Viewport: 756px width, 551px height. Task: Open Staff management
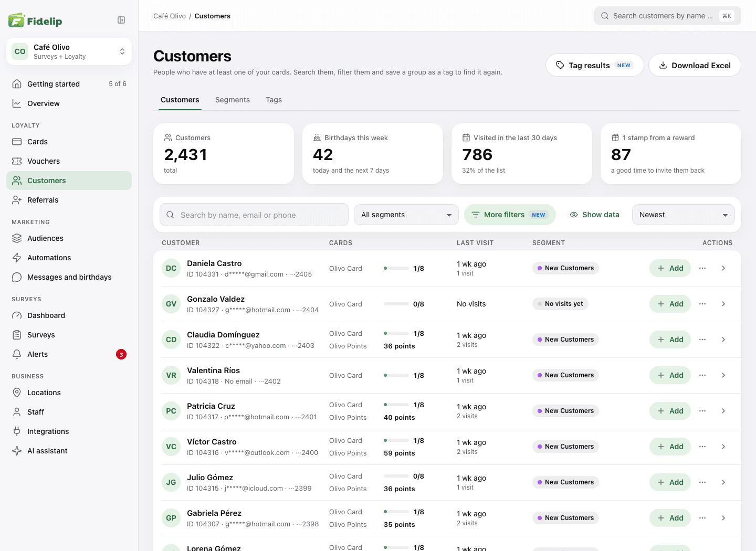tap(69, 412)
